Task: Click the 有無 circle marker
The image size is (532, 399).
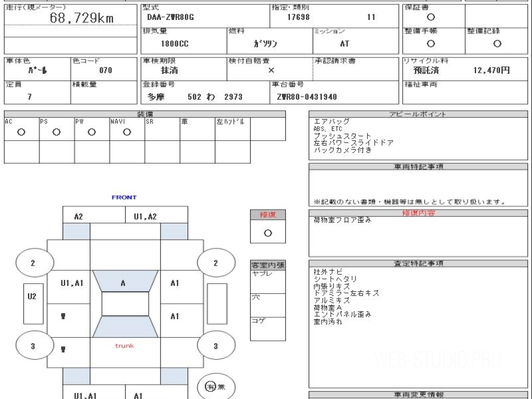Action: 216,387
